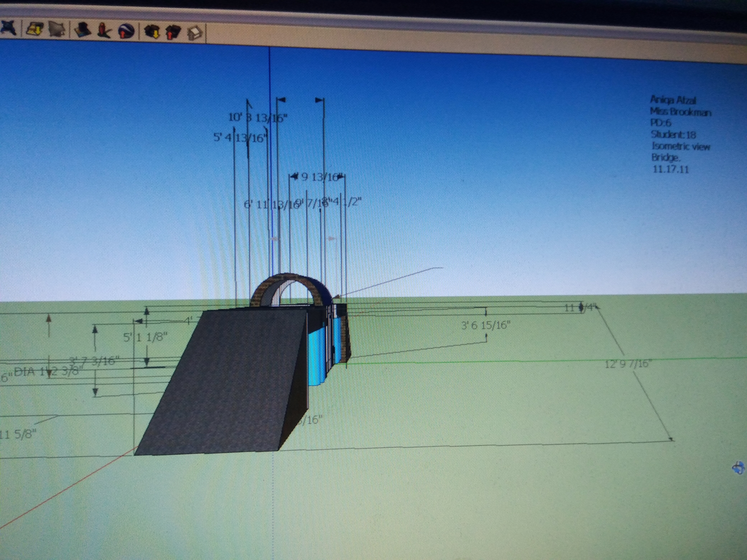The width and height of the screenshot is (747, 560).
Task: Click the 11 5/8" dimension text
Action: 18,434
